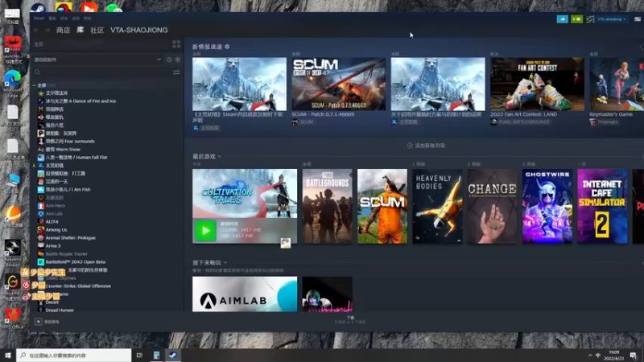Image resolution: width=644 pixels, height=362 pixels.
Task: Expand the 接下来畅玩 play next shelf dropdown
Action: pos(225,263)
